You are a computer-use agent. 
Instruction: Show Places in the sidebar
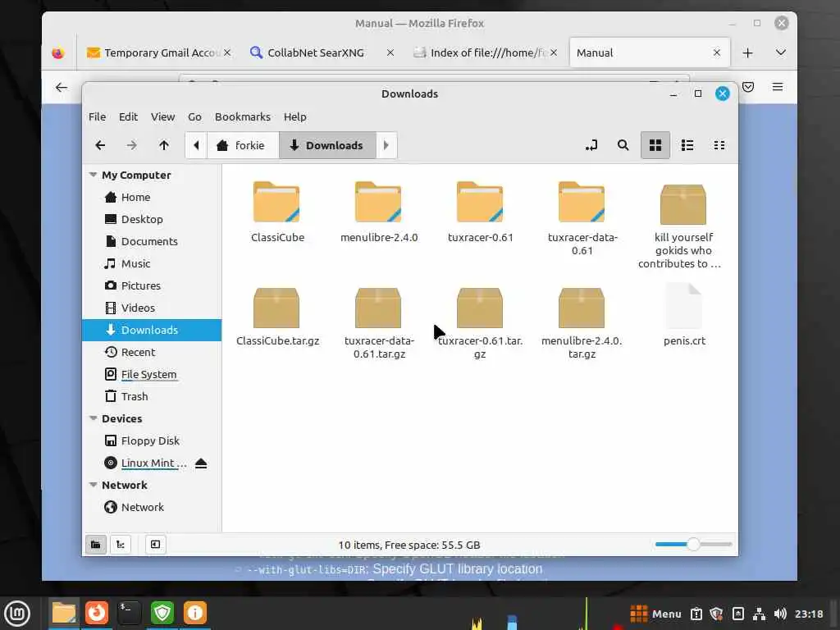96,545
